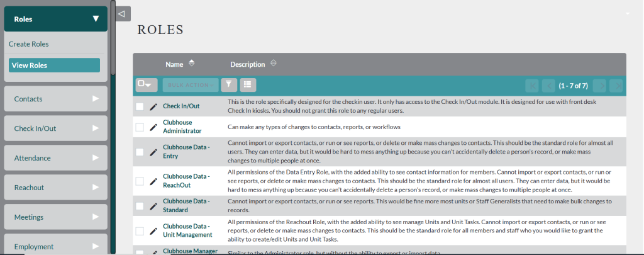Open the Clubhouse Data - Standard role link

pyautogui.click(x=186, y=205)
